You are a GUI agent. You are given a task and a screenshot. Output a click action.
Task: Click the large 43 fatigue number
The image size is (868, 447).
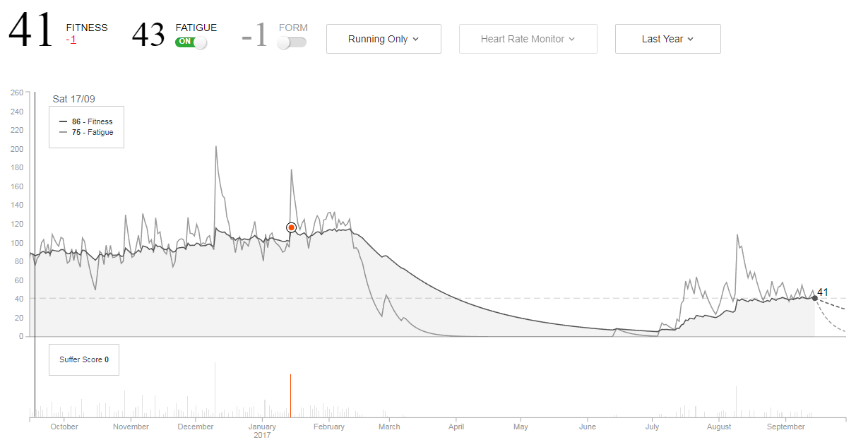148,35
